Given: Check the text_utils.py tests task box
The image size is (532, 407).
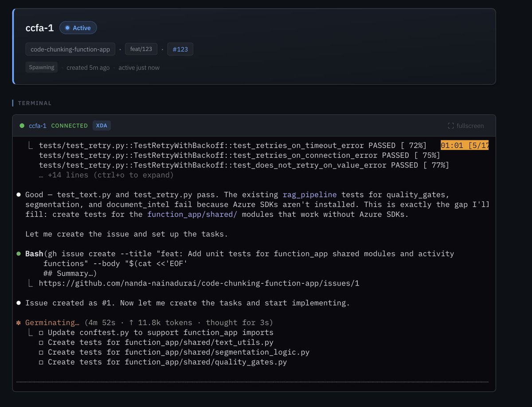Looking at the screenshot, I should [41, 342].
